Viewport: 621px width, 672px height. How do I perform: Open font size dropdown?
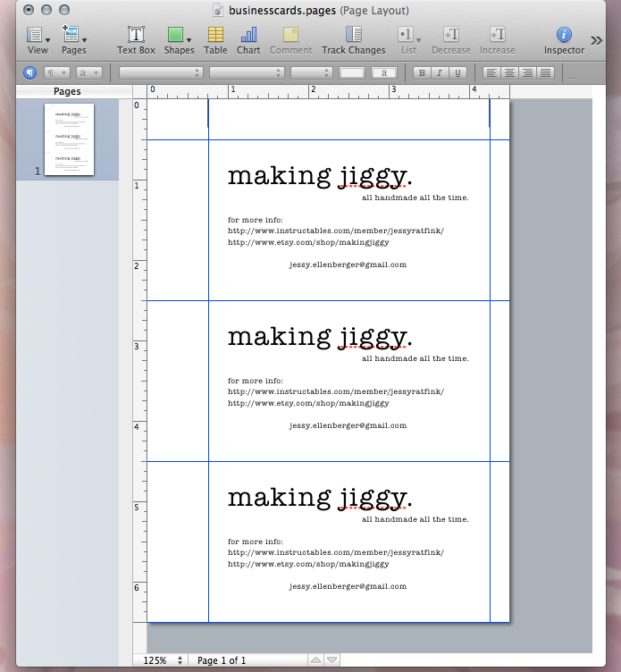point(312,73)
